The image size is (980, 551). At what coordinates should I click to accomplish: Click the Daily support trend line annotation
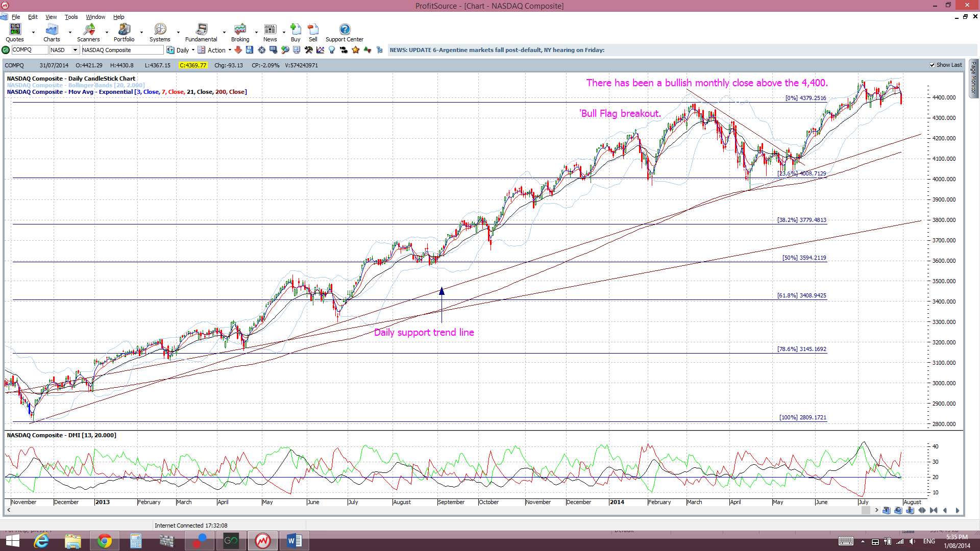tap(424, 333)
